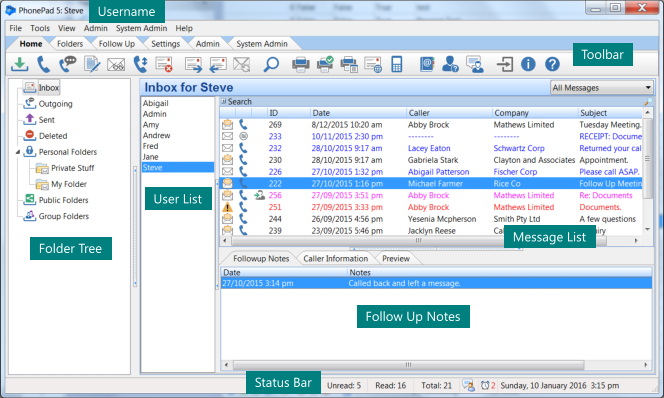This screenshot has height=398, width=664.
Task: Switch to the Folders ribbon tab
Action: click(70, 44)
